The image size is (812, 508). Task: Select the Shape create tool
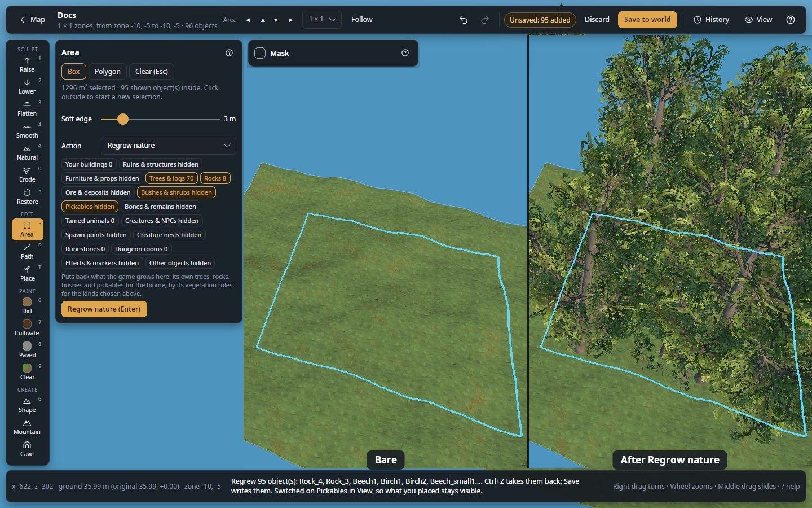[27, 405]
